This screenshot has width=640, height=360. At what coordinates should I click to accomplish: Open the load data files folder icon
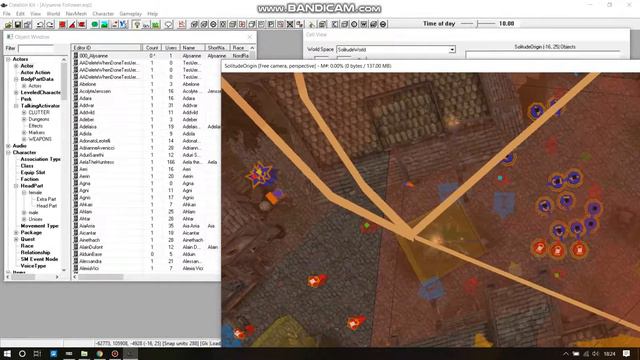[8, 24]
